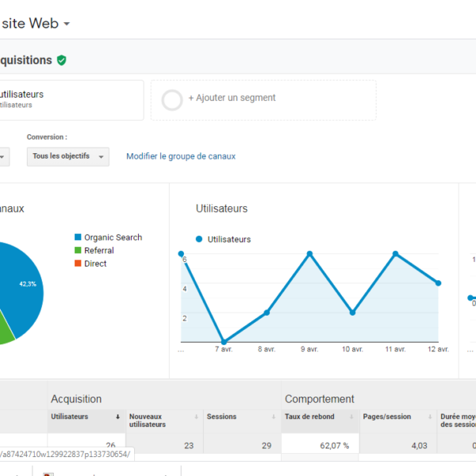Screen dimensions: 476x476
Task: Click the 12 avr. data point
Action: click(438, 283)
